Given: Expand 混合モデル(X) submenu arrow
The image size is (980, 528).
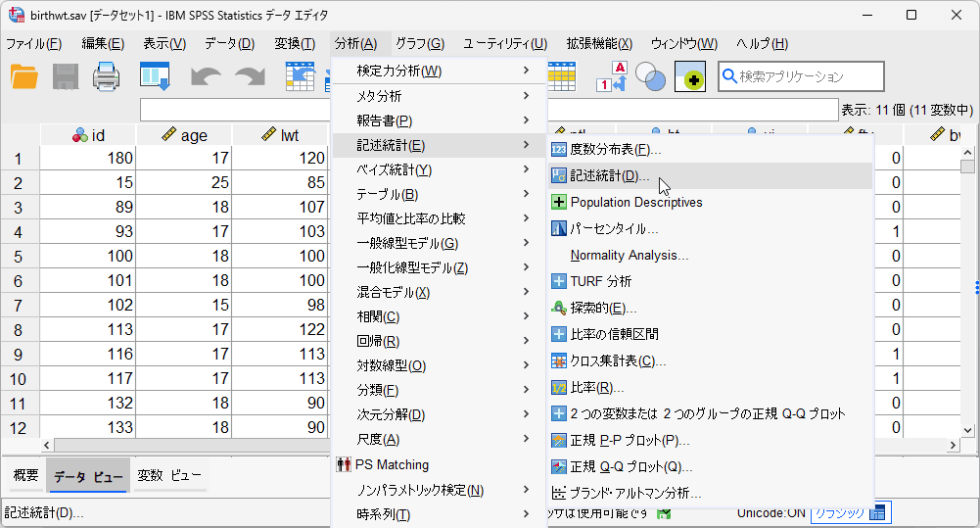Looking at the screenshot, I should click(x=527, y=292).
